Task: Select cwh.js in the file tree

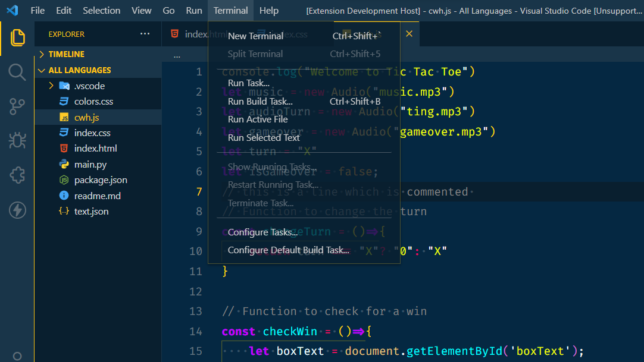Action: (x=86, y=117)
